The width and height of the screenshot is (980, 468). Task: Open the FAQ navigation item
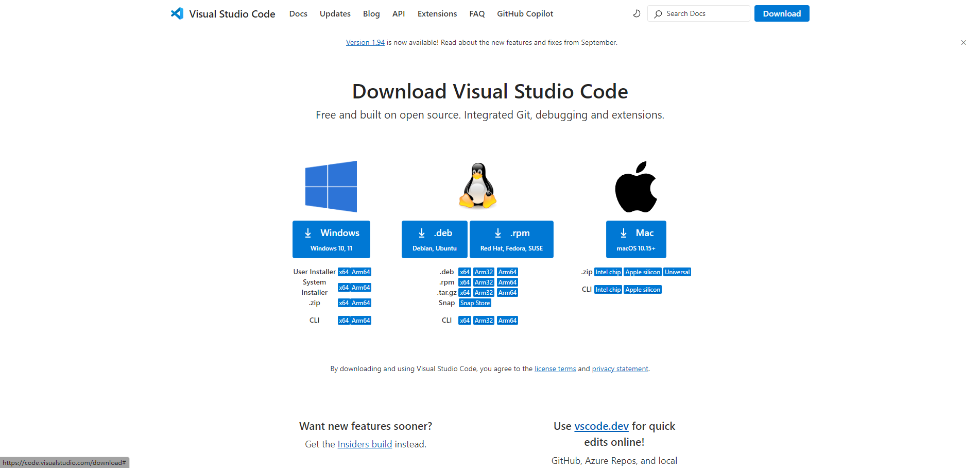477,14
